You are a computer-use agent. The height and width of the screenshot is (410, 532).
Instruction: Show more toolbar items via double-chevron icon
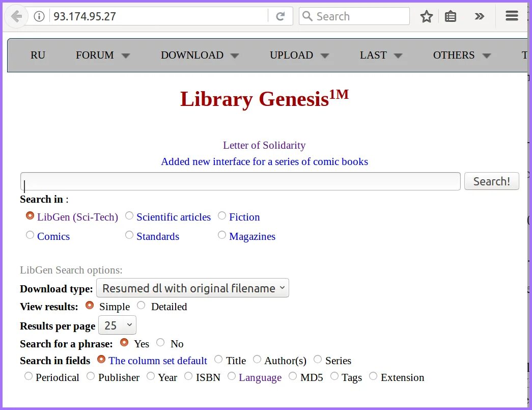(479, 16)
